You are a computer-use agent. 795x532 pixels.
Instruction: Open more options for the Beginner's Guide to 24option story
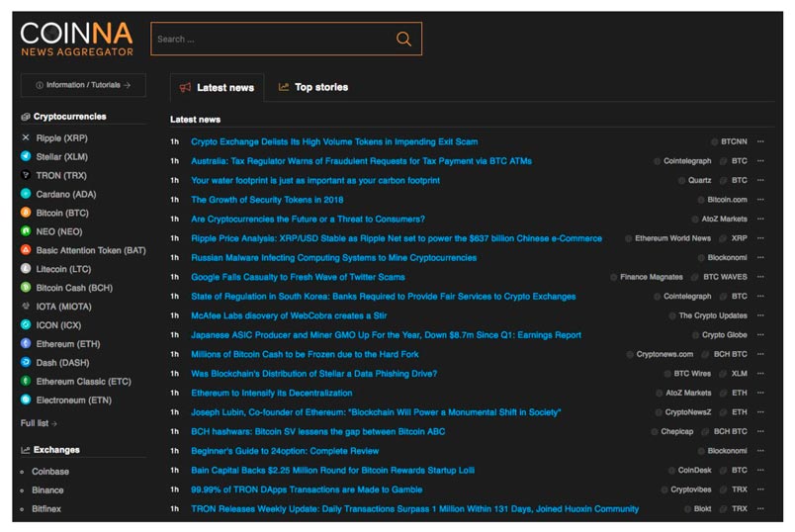(x=760, y=451)
